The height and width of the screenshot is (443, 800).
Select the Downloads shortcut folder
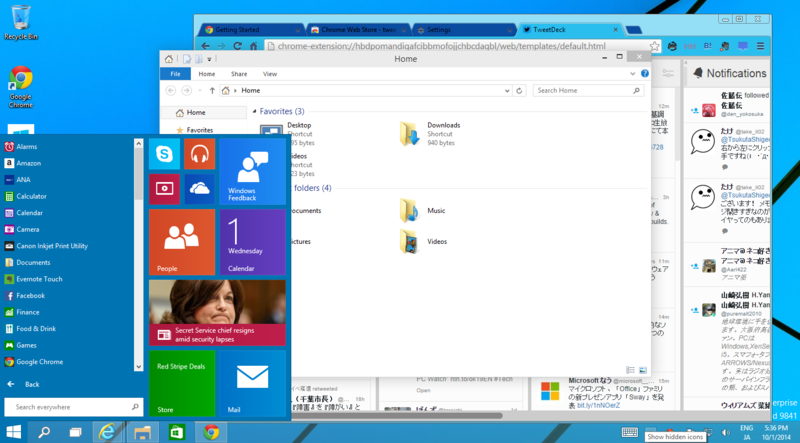430,134
